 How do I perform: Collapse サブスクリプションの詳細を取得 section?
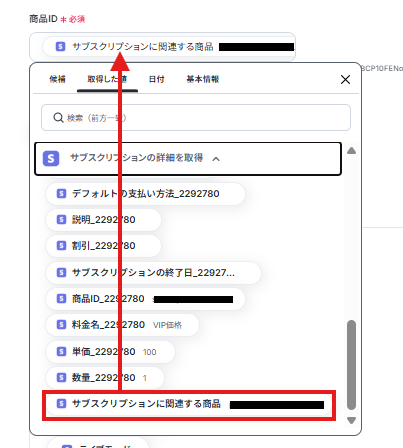click(188, 159)
